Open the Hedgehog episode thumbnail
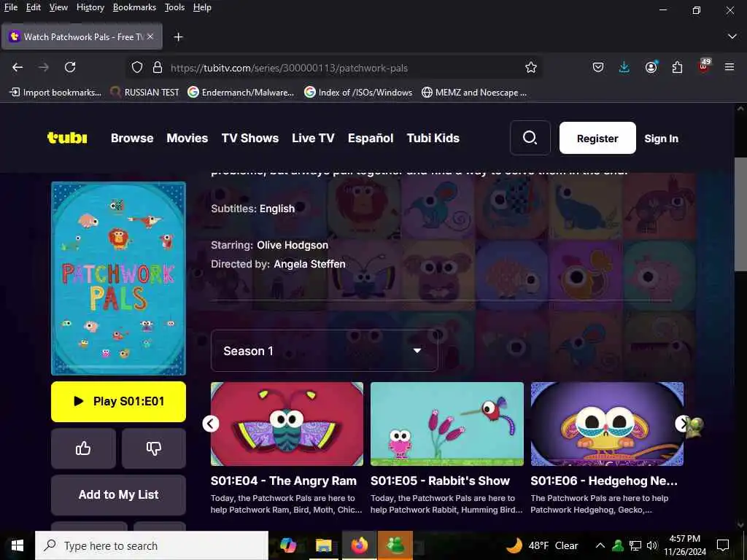Viewport: 747px width, 560px height. coord(607,424)
